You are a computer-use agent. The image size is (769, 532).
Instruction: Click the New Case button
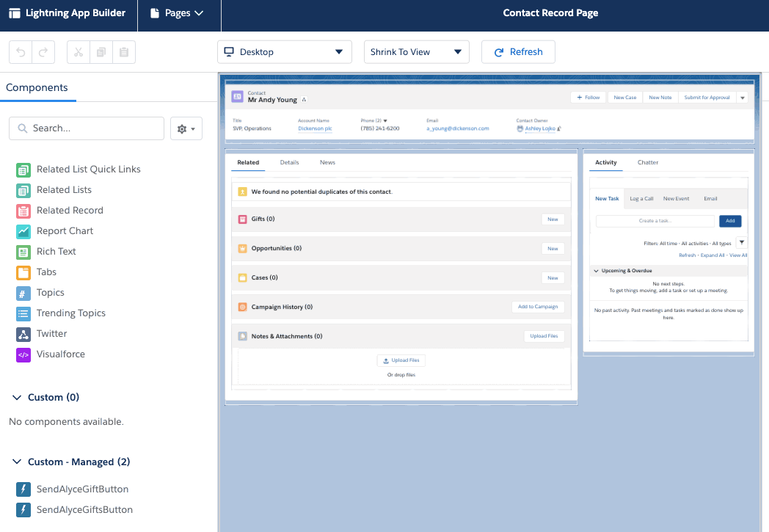point(624,98)
